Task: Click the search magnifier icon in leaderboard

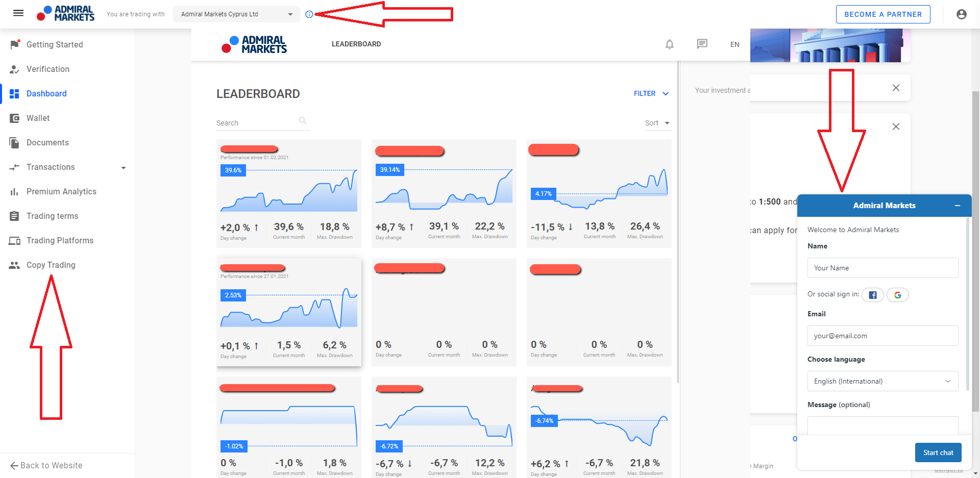Action: pos(303,121)
